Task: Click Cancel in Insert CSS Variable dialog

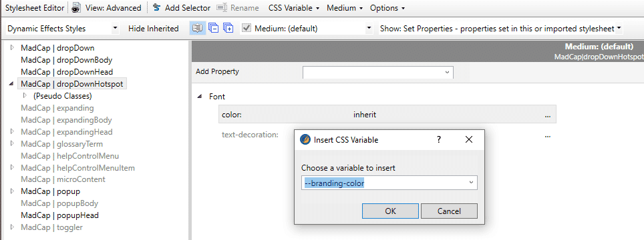Action: click(449, 211)
